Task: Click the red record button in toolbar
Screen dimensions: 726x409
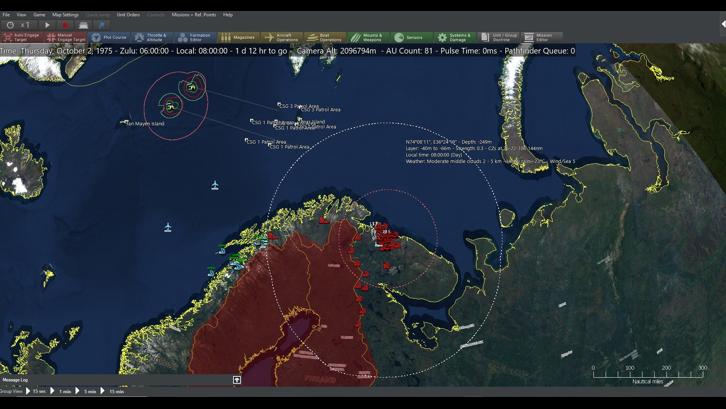Action: coord(65,25)
